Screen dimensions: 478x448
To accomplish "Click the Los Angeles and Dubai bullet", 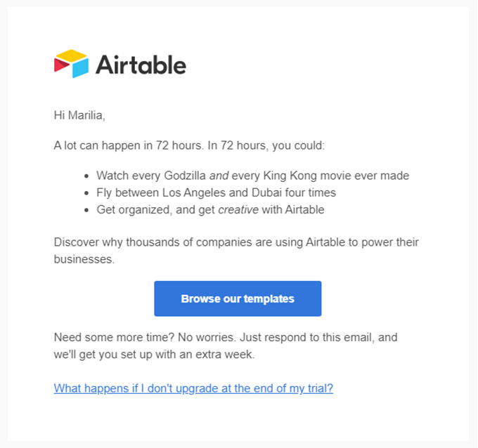I will click(x=216, y=192).
